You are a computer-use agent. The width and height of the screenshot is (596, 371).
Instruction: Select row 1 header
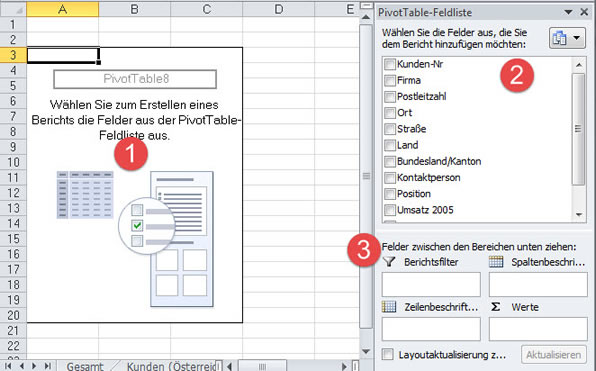(13, 24)
